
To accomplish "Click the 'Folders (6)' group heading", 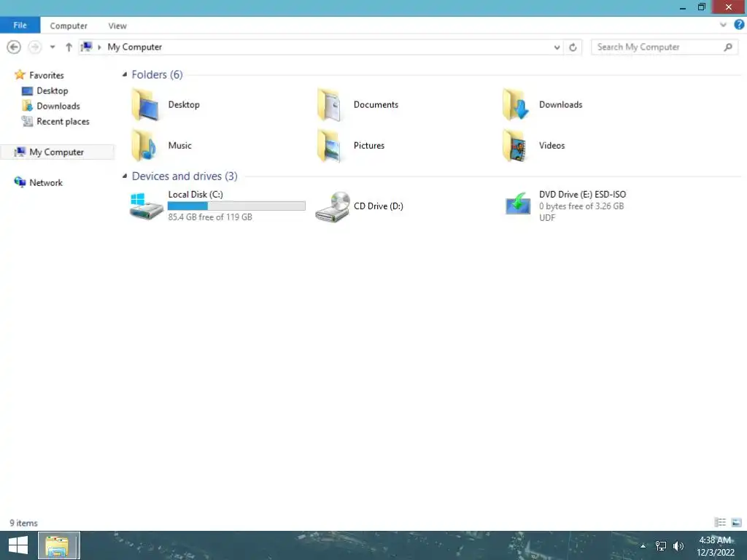I will [x=158, y=75].
